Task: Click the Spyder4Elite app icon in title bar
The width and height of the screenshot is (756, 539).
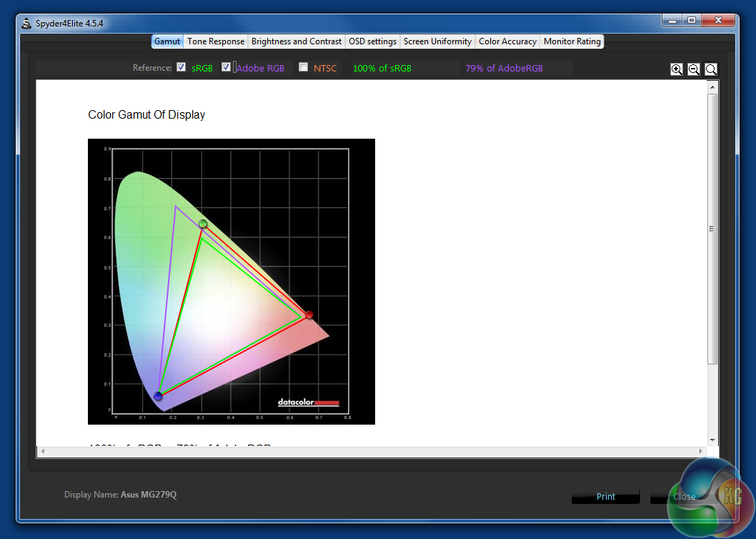Action: pos(26,23)
